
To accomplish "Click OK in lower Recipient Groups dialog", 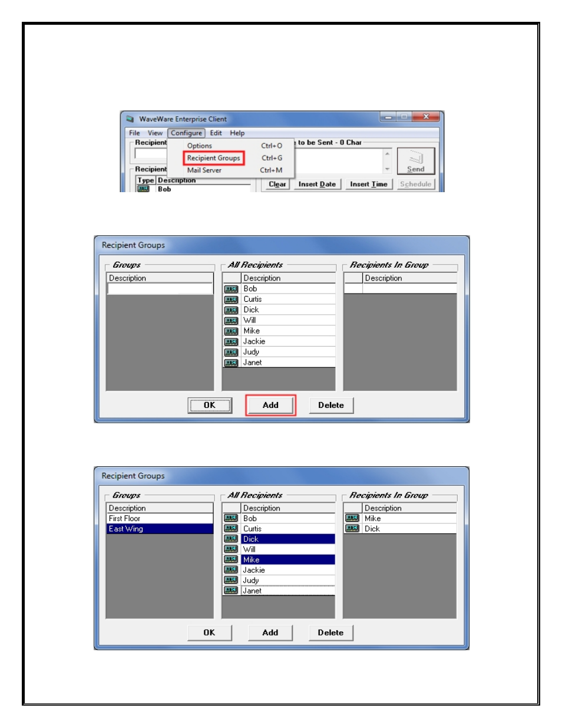I will click(x=209, y=633).
